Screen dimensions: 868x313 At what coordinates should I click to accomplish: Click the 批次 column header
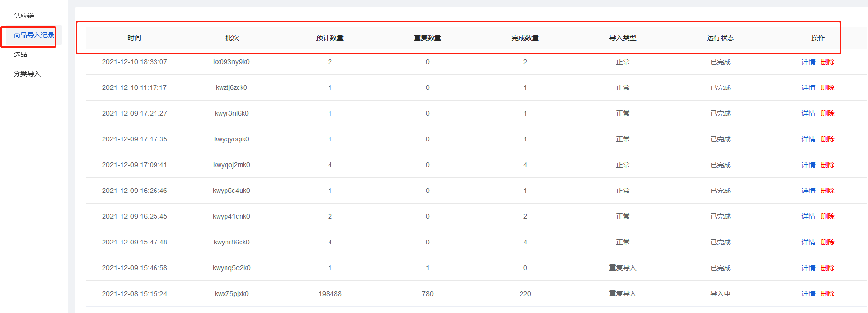pos(232,38)
